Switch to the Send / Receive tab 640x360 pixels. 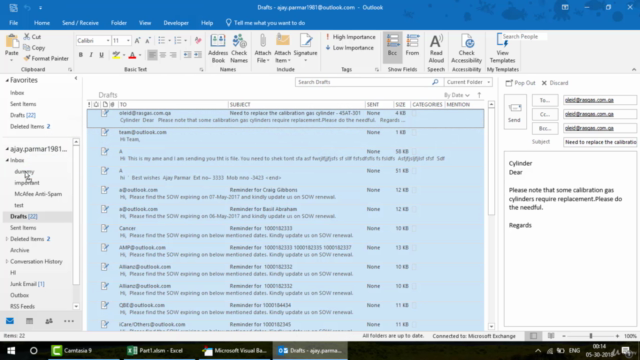[80, 23]
